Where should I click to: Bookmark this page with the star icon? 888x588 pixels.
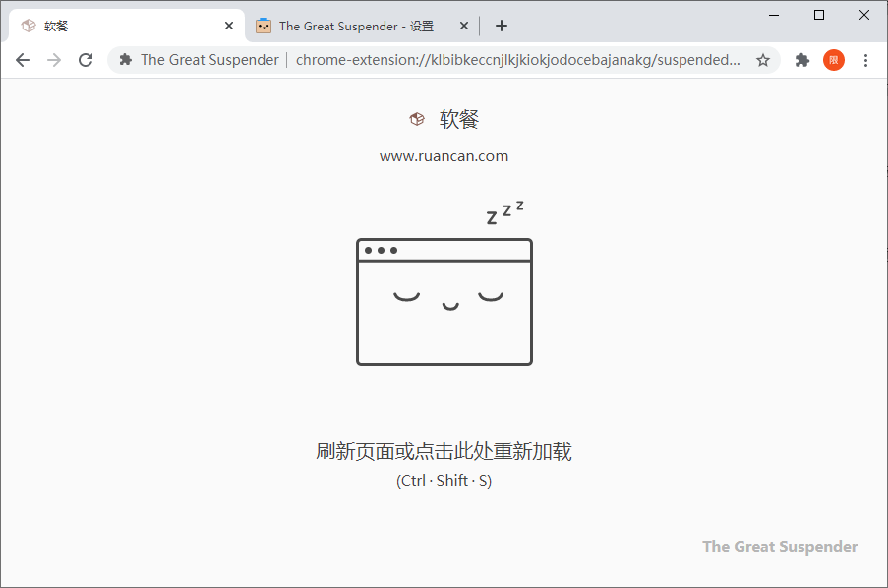pyautogui.click(x=763, y=60)
